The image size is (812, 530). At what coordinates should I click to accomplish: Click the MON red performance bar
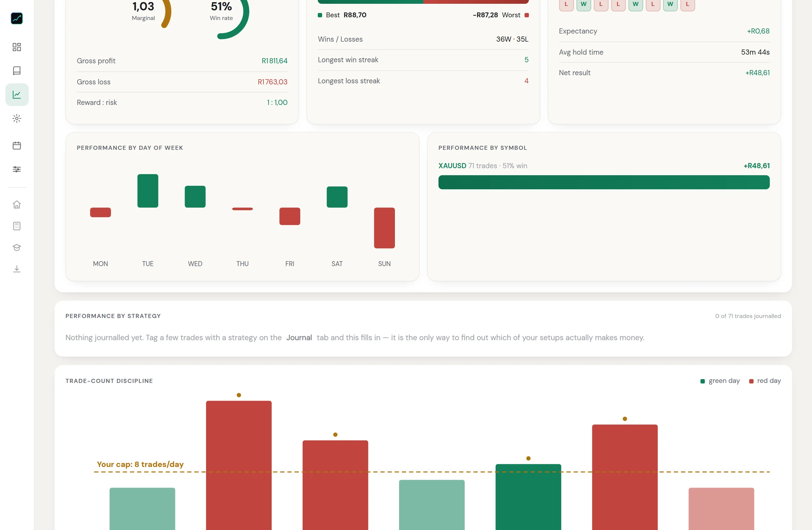(100, 212)
